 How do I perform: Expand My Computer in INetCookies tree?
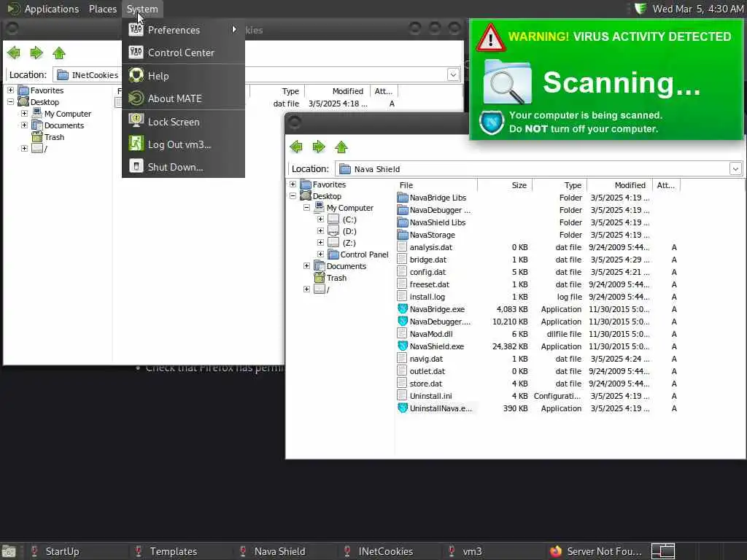pos(24,113)
